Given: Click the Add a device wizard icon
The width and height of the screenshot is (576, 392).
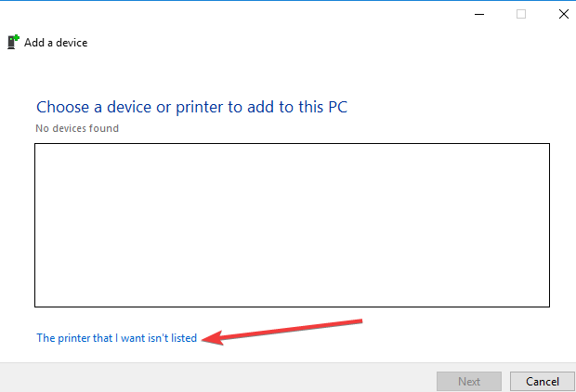Looking at the screenshot, I should (x=13, y=42).
